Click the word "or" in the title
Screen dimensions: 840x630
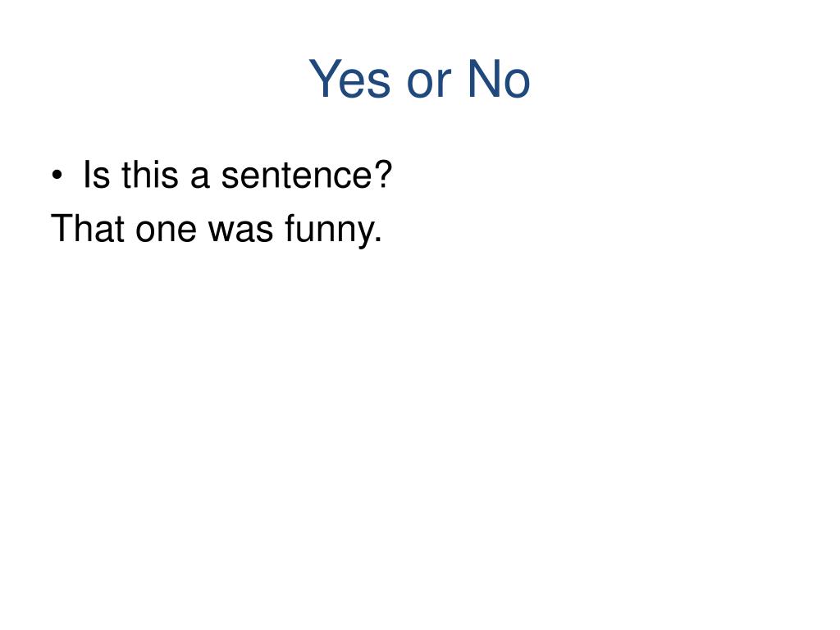click(x=429, y=84)
